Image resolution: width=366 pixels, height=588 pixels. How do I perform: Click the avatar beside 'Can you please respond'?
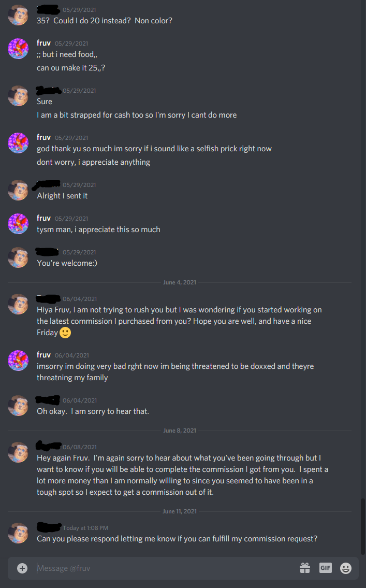tap(18, 533)
